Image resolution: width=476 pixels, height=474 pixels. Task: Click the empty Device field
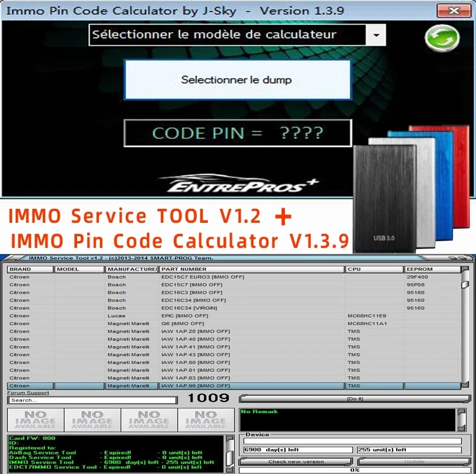353,441
